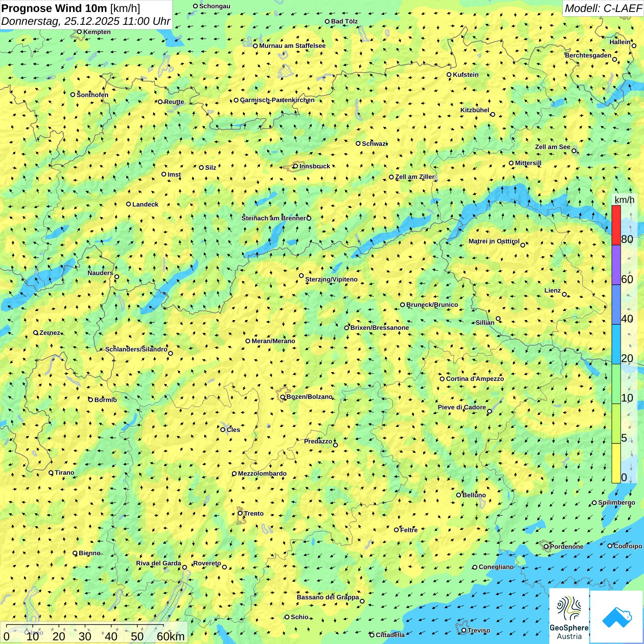Click the 'Modell: C-LAEF' label
Screen dimensions: 644x644
click(x=603, y=8)
